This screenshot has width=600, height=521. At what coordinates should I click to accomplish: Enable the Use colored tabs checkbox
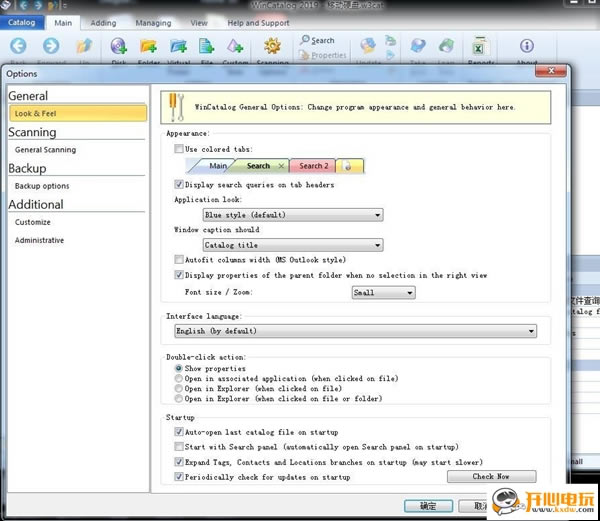coord(179,148)
